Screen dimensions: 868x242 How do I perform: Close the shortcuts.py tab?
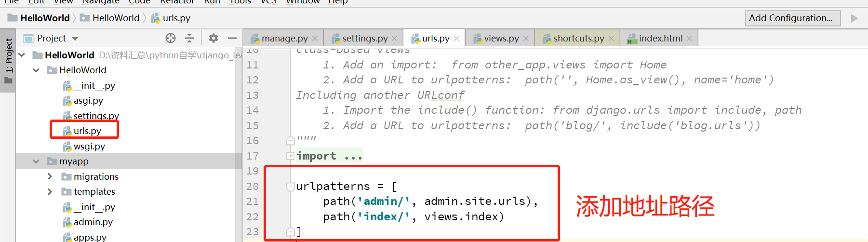point(611,39)
